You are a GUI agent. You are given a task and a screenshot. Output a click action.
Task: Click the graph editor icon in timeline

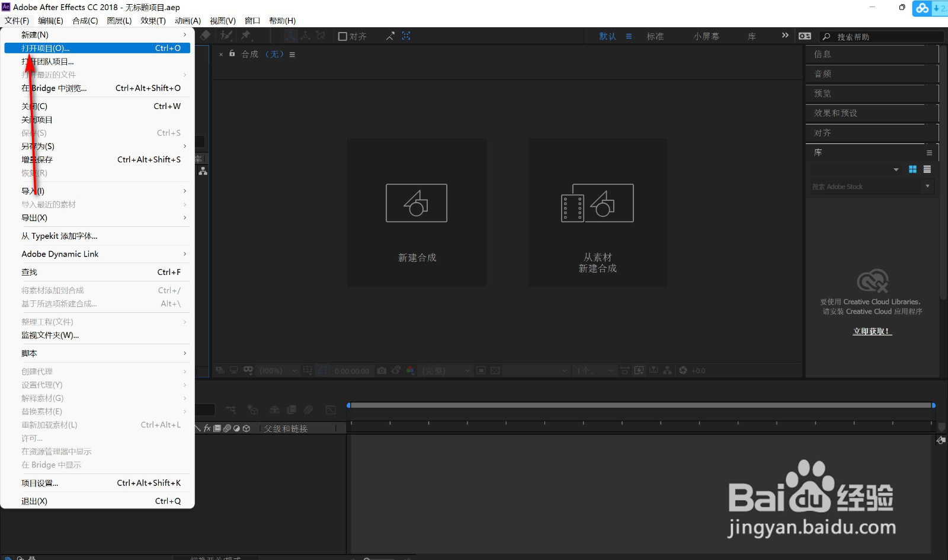pos(331,409)
